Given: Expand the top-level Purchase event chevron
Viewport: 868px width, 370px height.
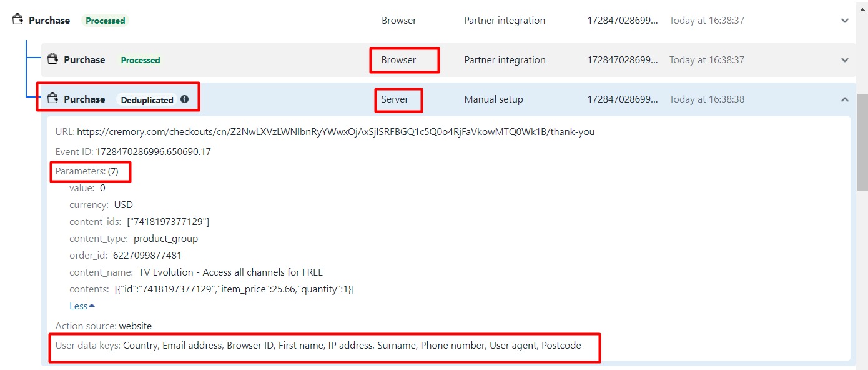Looking at the screenshot, I should coord(845,21).
